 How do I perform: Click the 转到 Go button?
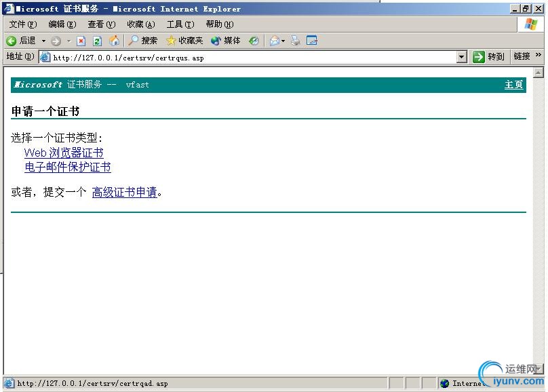(x=488, y=56)
